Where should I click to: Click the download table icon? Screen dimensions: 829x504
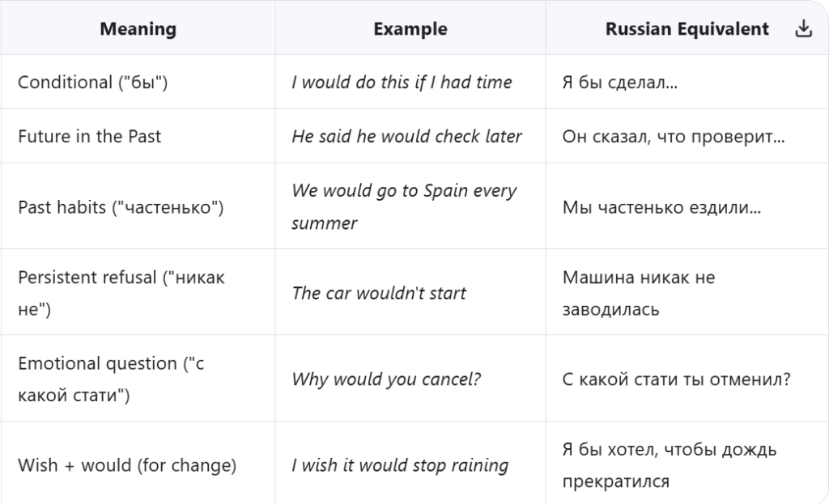[803, 29]
